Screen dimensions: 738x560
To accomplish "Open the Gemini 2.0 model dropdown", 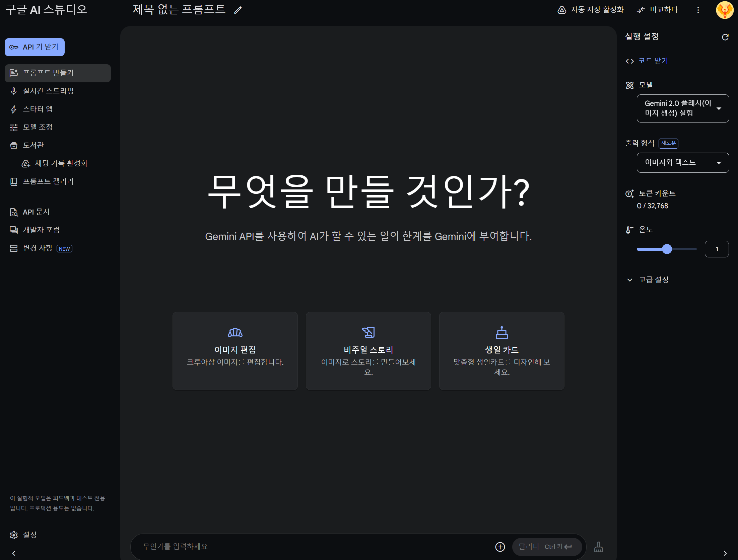I will click(682, 108).
